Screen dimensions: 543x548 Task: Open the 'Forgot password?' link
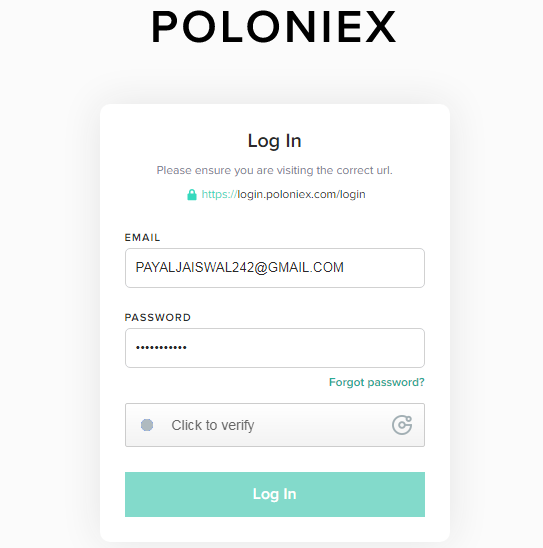(x=377, y=382)
